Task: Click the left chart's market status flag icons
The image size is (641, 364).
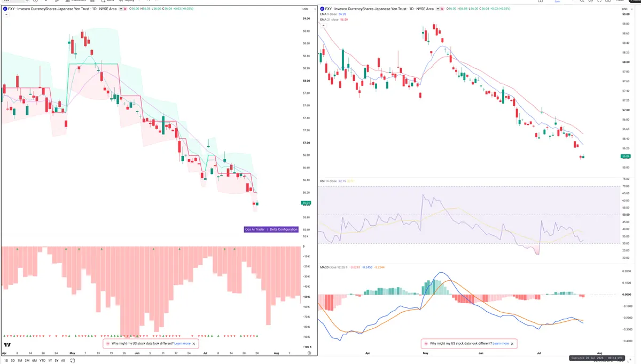Action: (x=122, y=9)
